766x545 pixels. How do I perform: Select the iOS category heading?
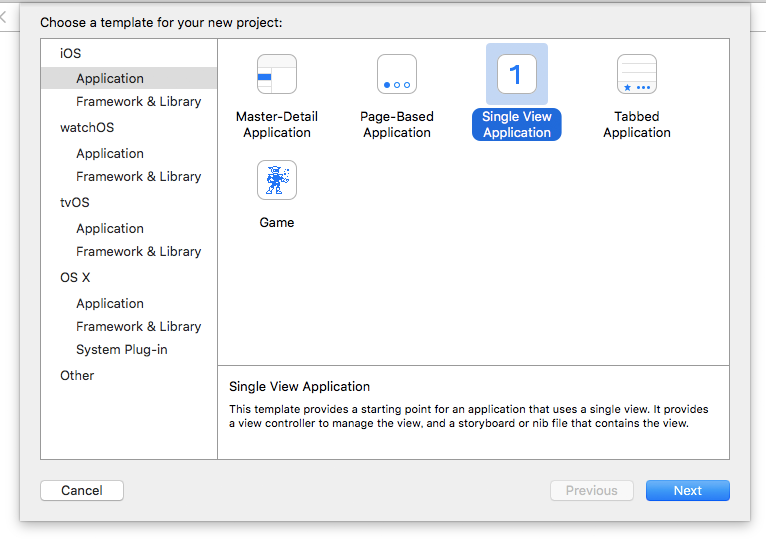pos(70,53)
